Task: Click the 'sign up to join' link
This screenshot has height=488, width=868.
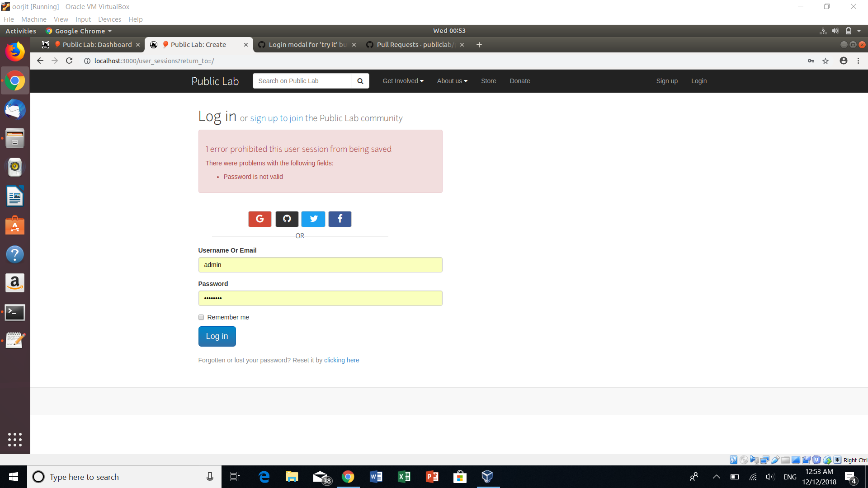Action: pyautogui.click(x=276, y=118)
